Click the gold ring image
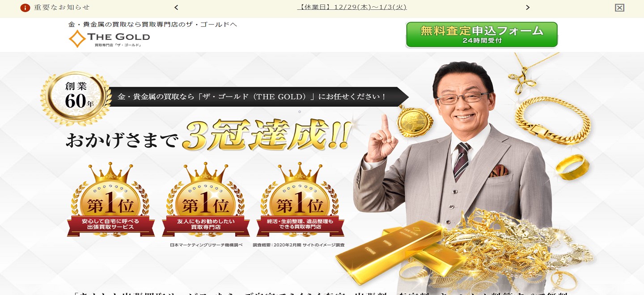Image resolution: width=644 pixels, height=295 pixels. [x=572, y=167]
